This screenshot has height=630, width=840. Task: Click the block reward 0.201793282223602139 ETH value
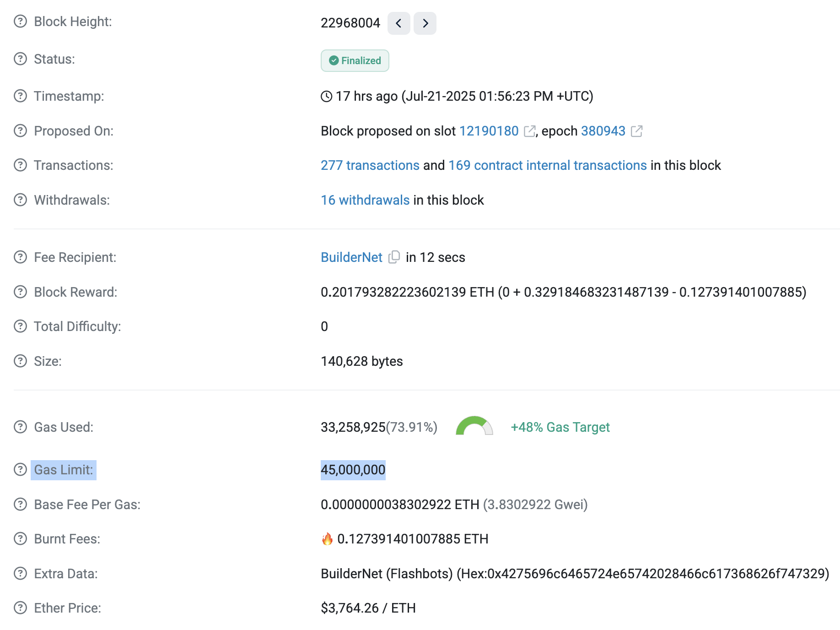(x=408, y=292)
